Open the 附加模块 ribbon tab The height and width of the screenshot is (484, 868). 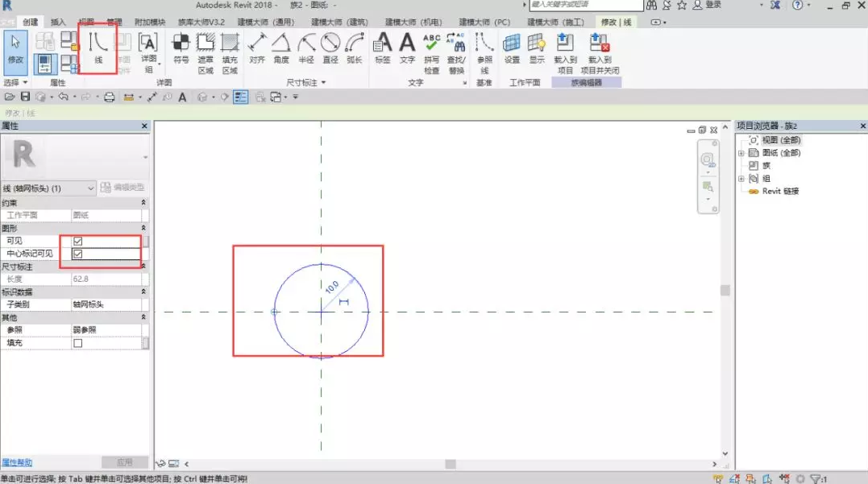(x=149, y=22)
